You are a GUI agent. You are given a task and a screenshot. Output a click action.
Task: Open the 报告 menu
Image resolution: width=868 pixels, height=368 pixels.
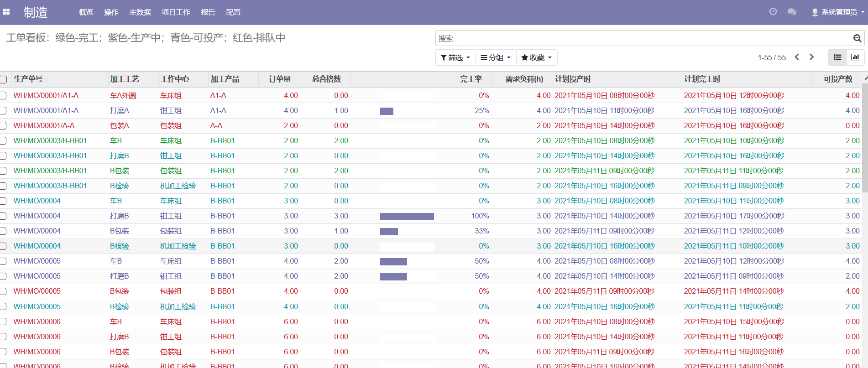click(208, 12)
